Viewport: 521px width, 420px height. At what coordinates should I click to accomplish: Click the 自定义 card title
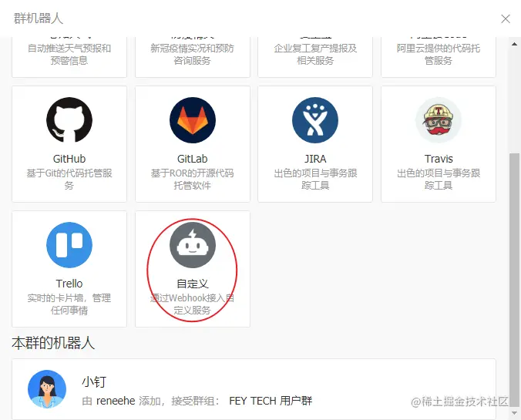pos(193,284)
